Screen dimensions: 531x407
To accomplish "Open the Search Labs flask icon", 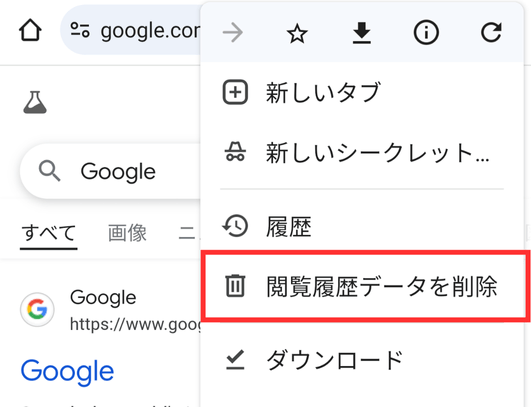I will [35, 102].
